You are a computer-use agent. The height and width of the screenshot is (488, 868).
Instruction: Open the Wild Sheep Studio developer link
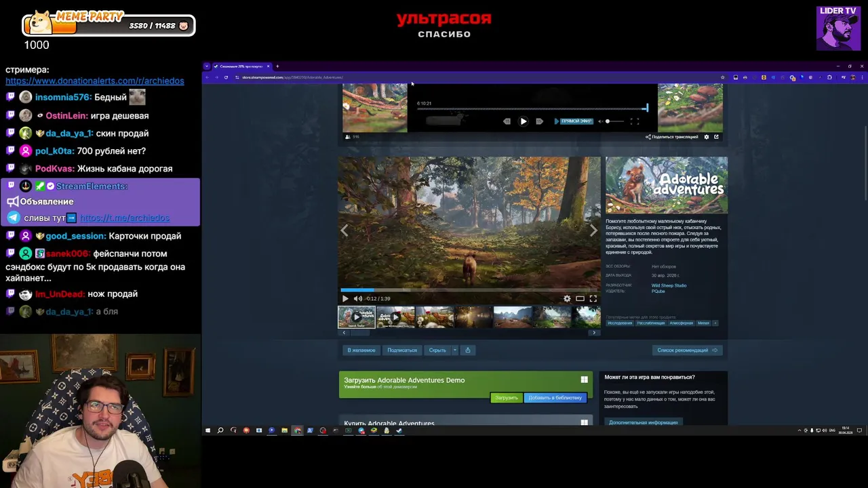click(x=669, y=285)
